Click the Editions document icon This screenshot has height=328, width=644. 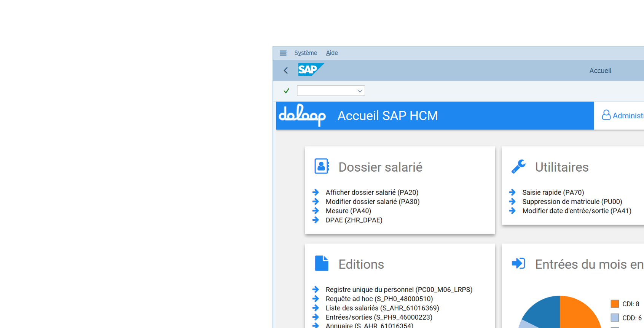[x=322, y=263]
